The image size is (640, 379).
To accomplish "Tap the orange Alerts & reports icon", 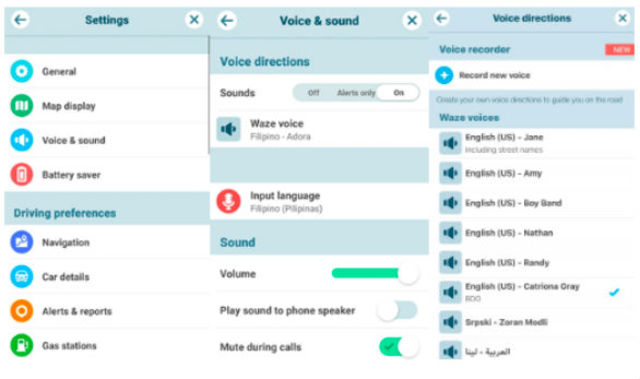I will click(22, 311).
